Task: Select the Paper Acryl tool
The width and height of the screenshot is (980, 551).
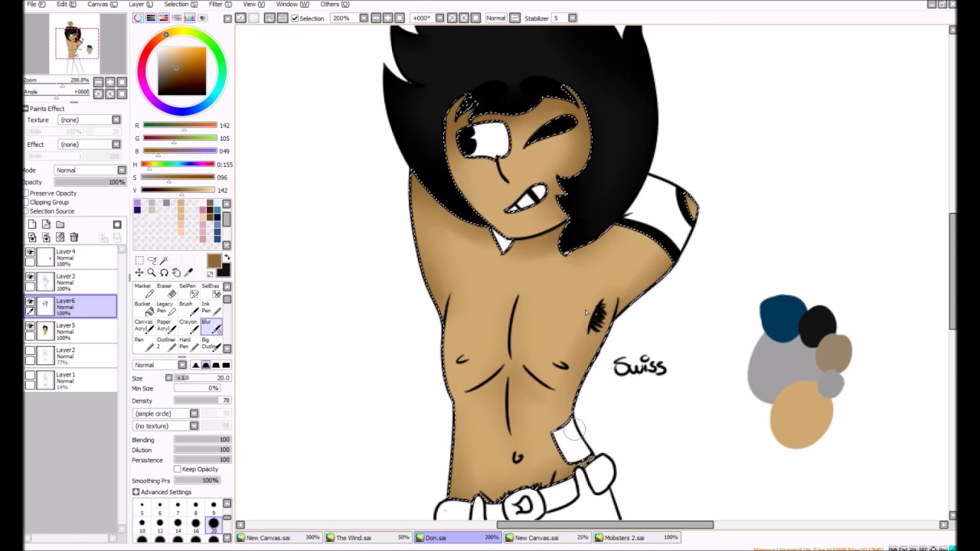Action: [165, 326]
